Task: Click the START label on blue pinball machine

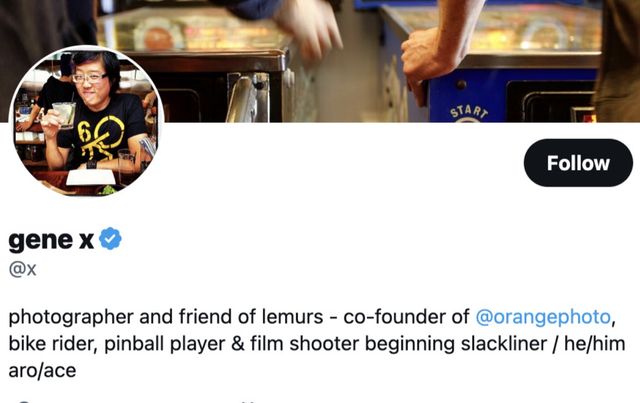Action: coord(469,112)
